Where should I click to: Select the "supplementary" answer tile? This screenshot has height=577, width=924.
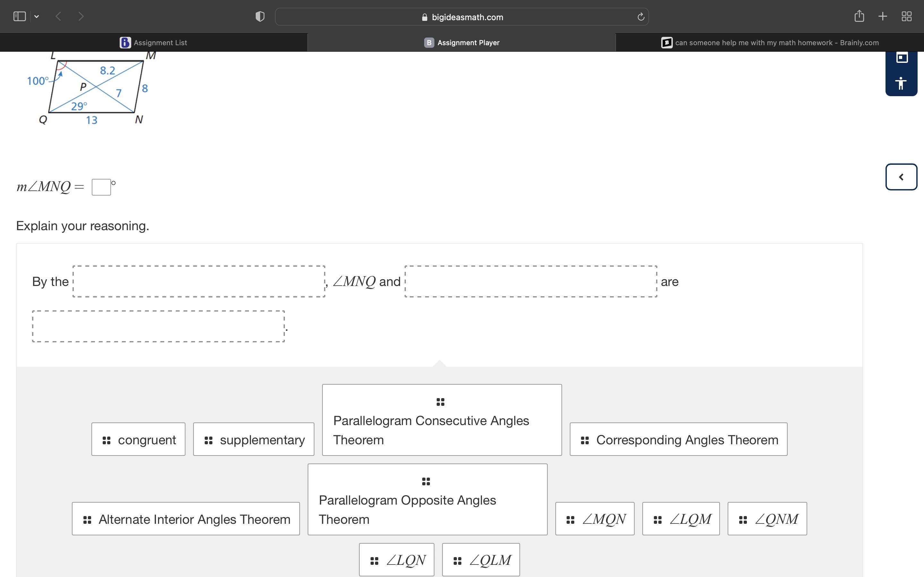[x=253, y=439]
